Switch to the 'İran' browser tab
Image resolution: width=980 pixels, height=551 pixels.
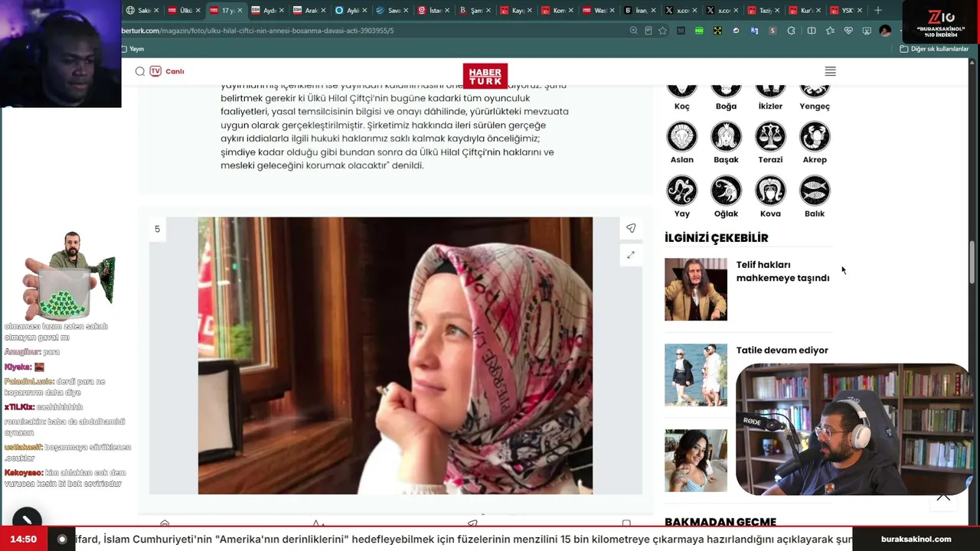(x=640, y=11)
